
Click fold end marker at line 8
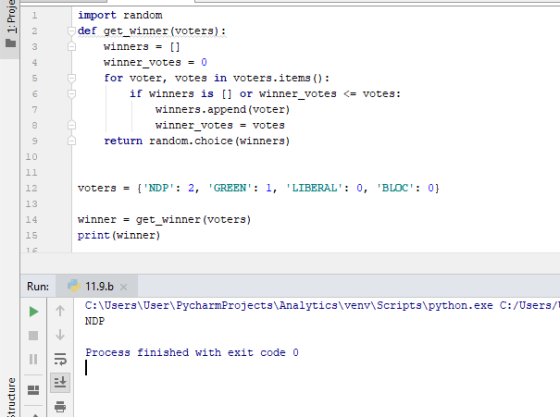(x=71, y=125)
